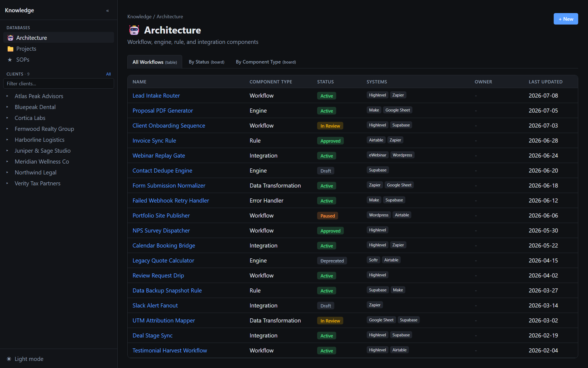Open Slack Alert Fanout entry
This screenshot has height=368, width=588.
[x=155, y=306]
